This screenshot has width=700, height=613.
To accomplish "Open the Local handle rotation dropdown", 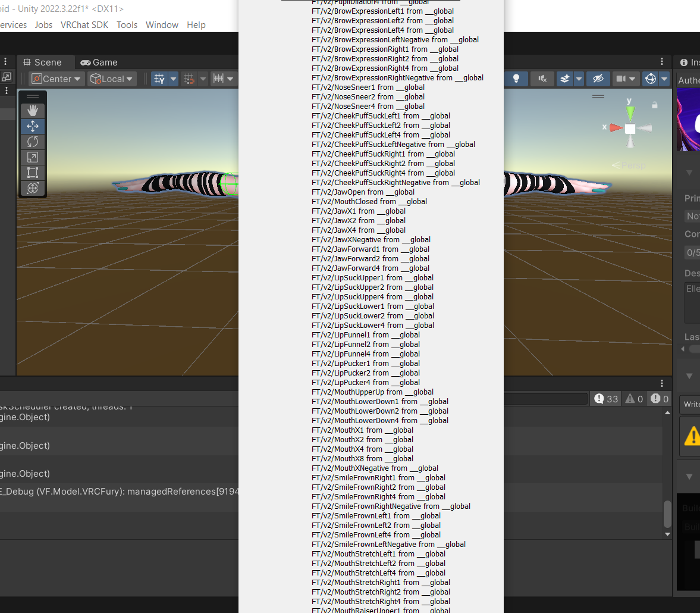I will coord(112,79).
